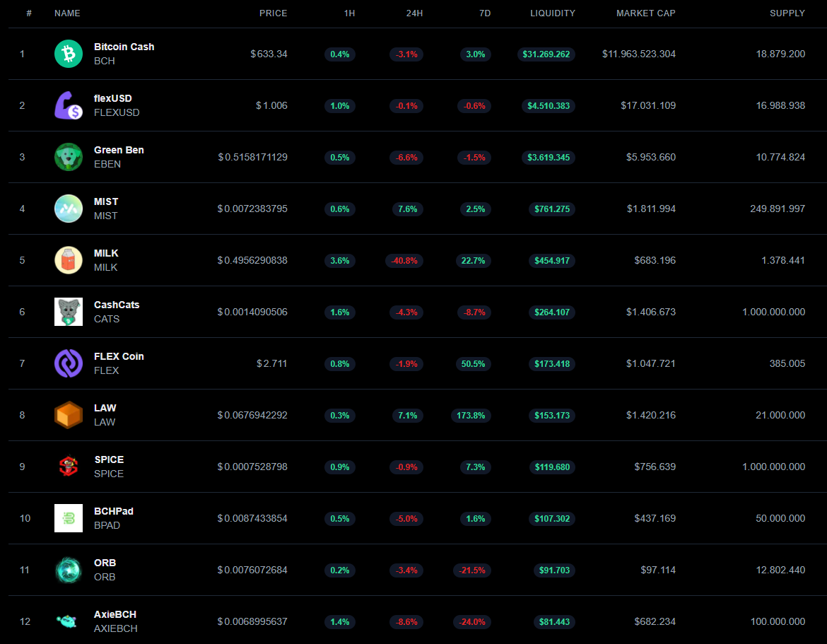This screenshot has width=827, height=644.
Task: Sort by 24H change column header
Action: [x=414, y=13]
